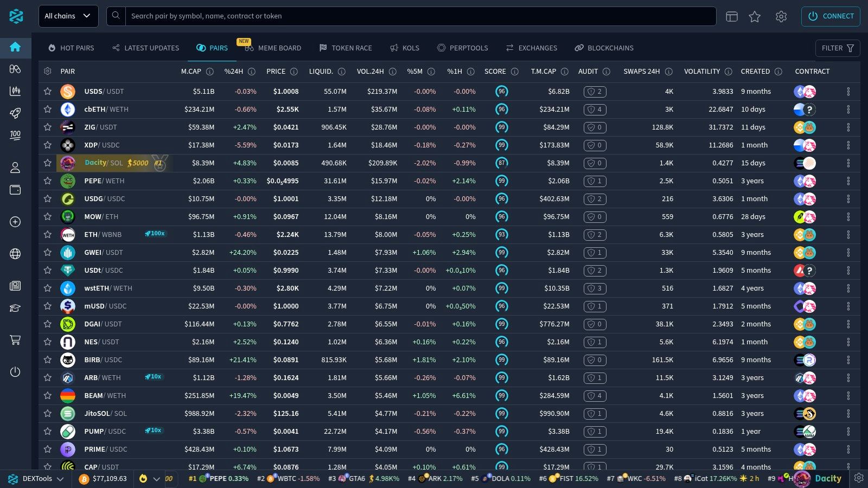868x488 pixels.
Task: Open the MEME BOARD tab
Action: coord(273,48)
